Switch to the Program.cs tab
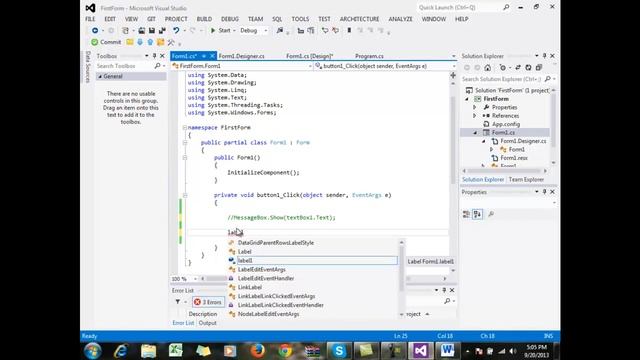The image size is (640, 360). point(369,56)
